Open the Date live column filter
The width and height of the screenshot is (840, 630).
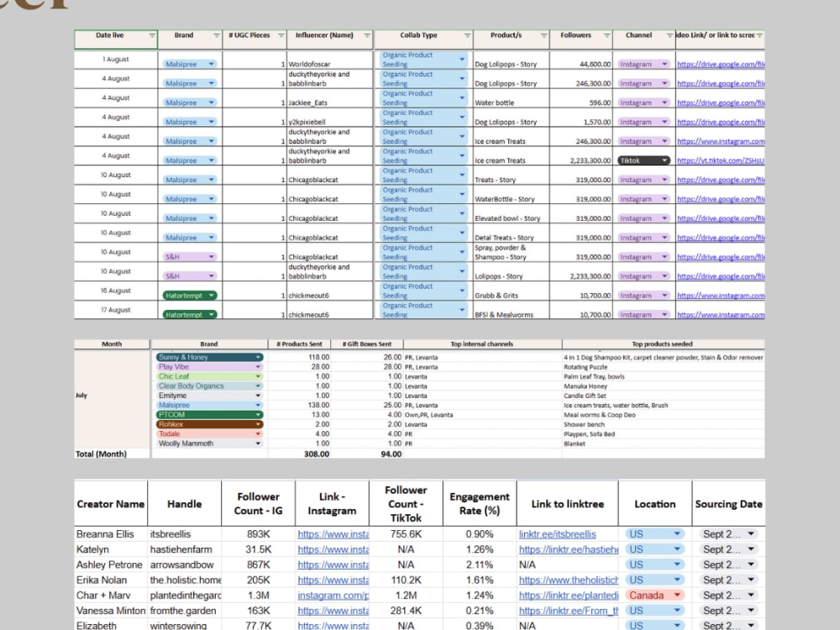pyautogui.click(x=152, y=36)
